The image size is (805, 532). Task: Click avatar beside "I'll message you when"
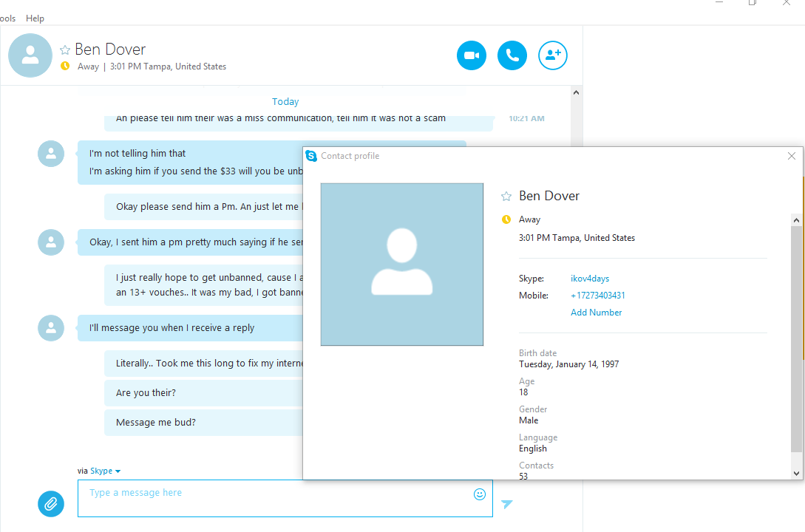51,328
